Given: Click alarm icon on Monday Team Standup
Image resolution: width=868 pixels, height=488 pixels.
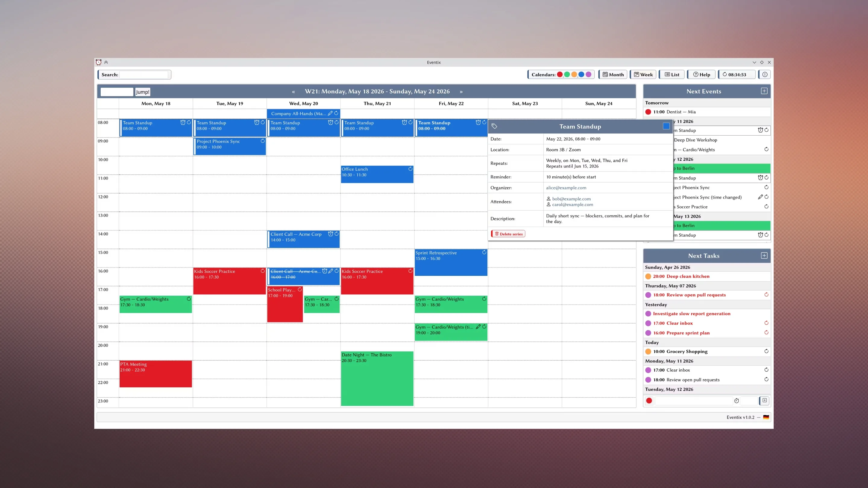Looking at the screenshot, I should [x=183, y=123].
